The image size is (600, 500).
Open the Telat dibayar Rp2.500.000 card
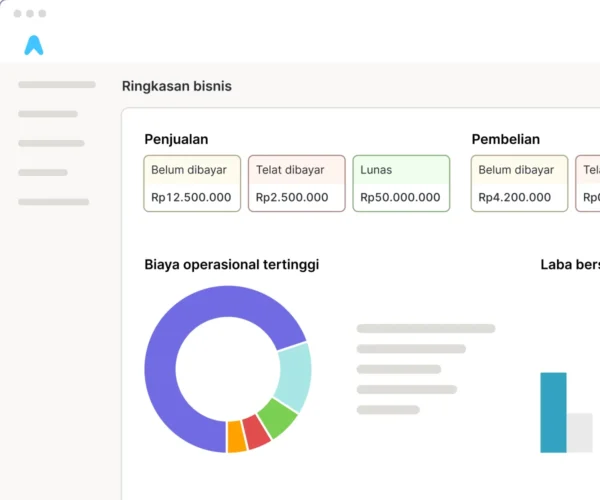[297, 183]
